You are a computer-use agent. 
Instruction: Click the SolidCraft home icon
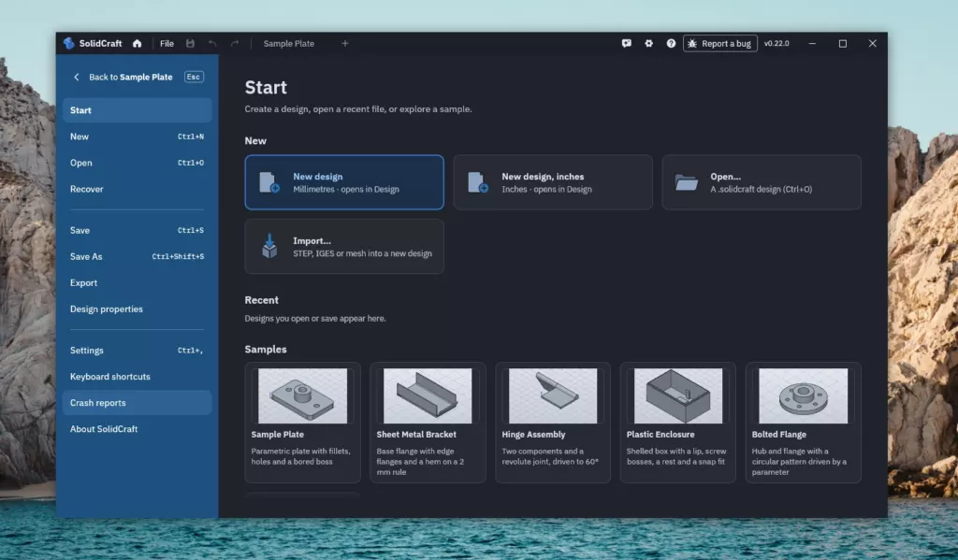(x=137, y=43)
